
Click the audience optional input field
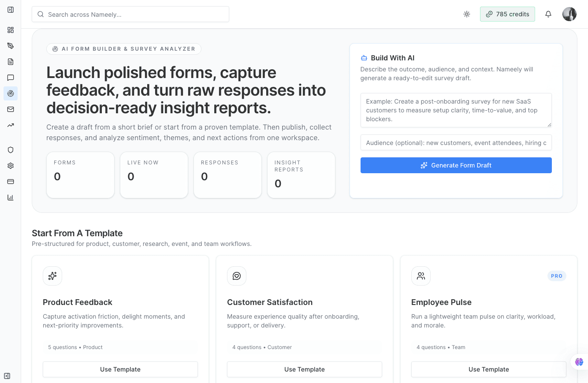456,142
